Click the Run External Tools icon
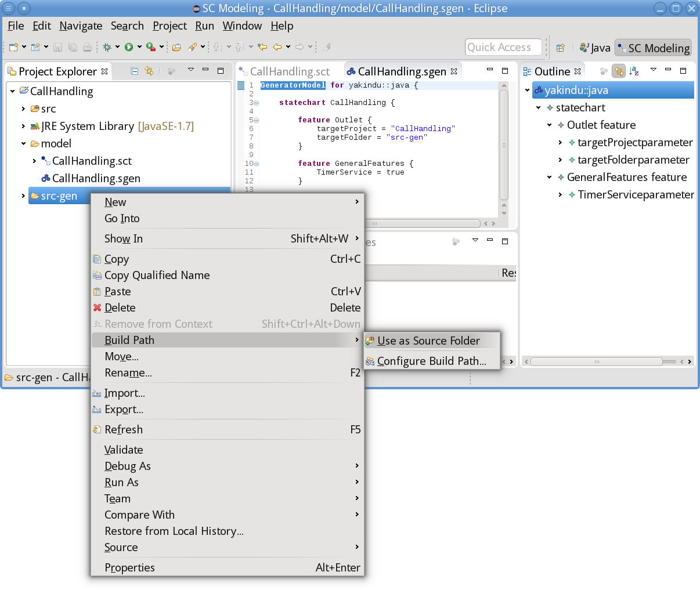The image size is (700, 590). click(150, 47)
